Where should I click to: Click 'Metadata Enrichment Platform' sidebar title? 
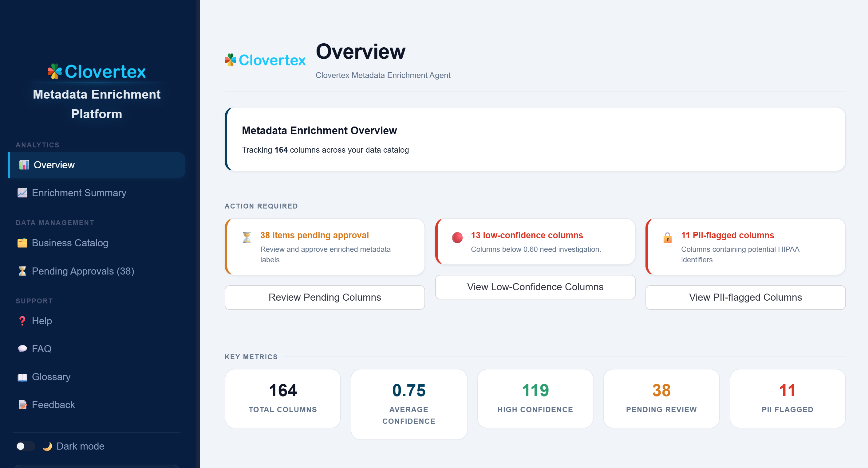[97, 104]
